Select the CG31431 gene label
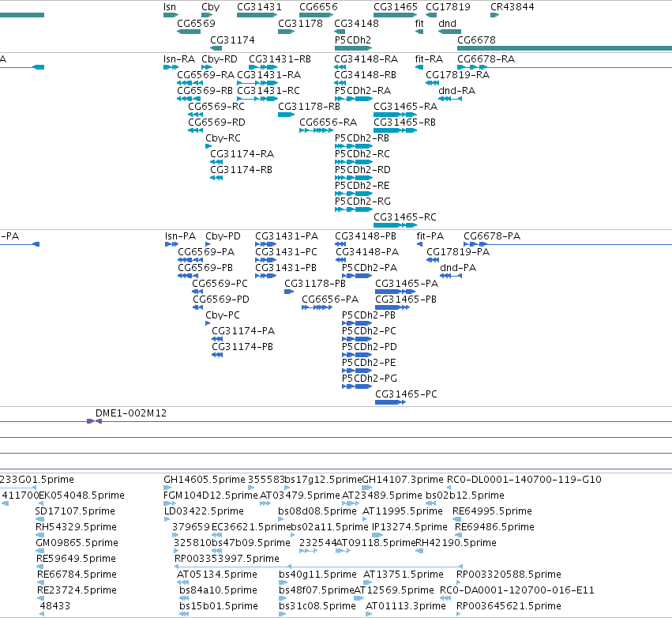 [x=259, y=7]
